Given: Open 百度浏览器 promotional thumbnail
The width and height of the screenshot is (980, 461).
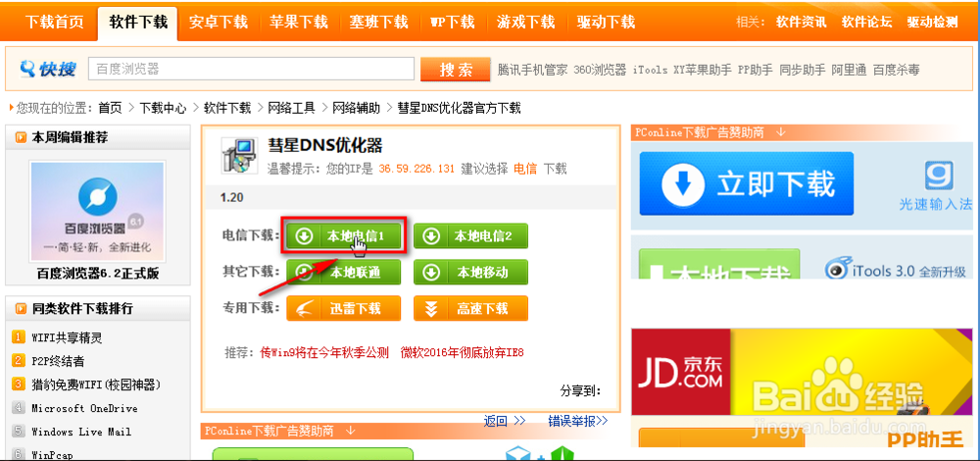Looking at the screenshot, I should [97, 212].
